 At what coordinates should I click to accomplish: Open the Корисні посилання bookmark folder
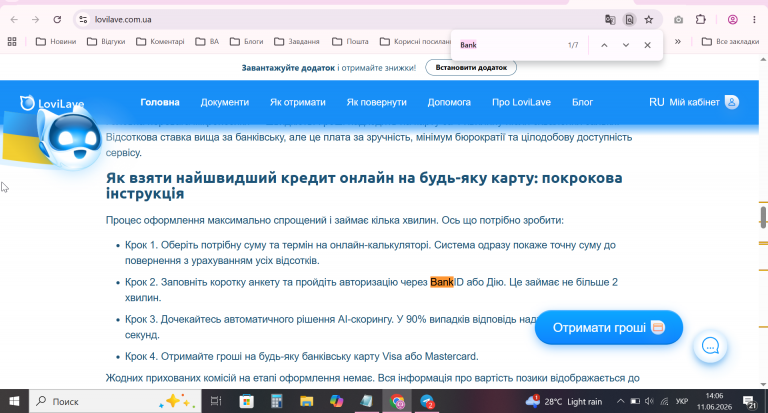(415, 42)
